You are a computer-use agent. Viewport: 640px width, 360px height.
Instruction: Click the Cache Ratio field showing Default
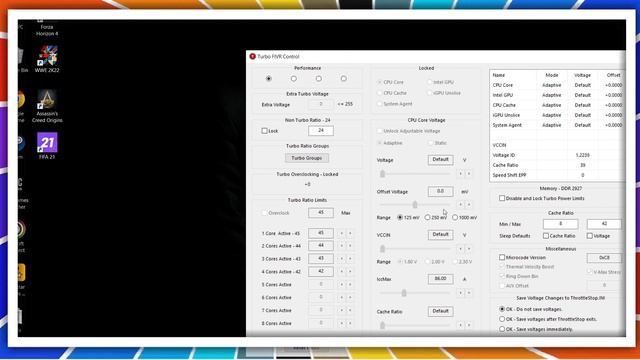click(440, 311)
